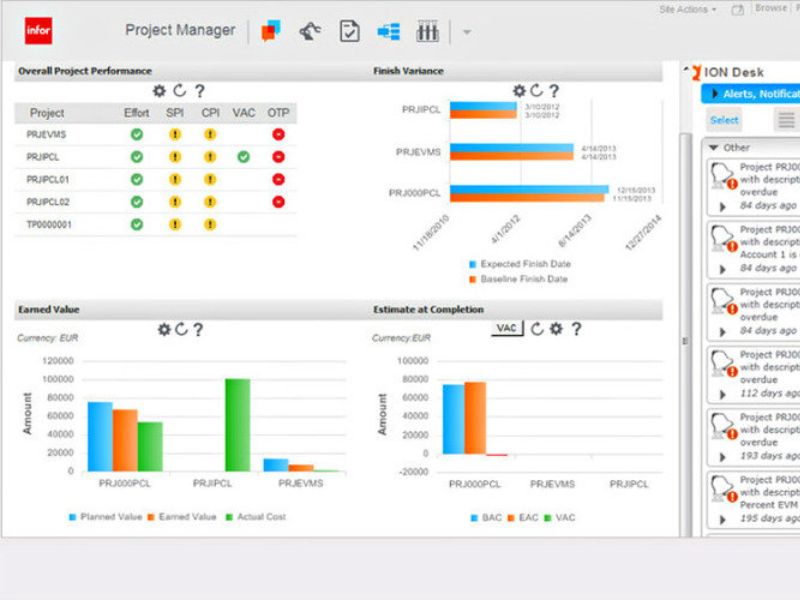This screenshot has width=800, height=600.
Task: Click the VAC button in Estimate at Completion
Action: pos(507,329)
